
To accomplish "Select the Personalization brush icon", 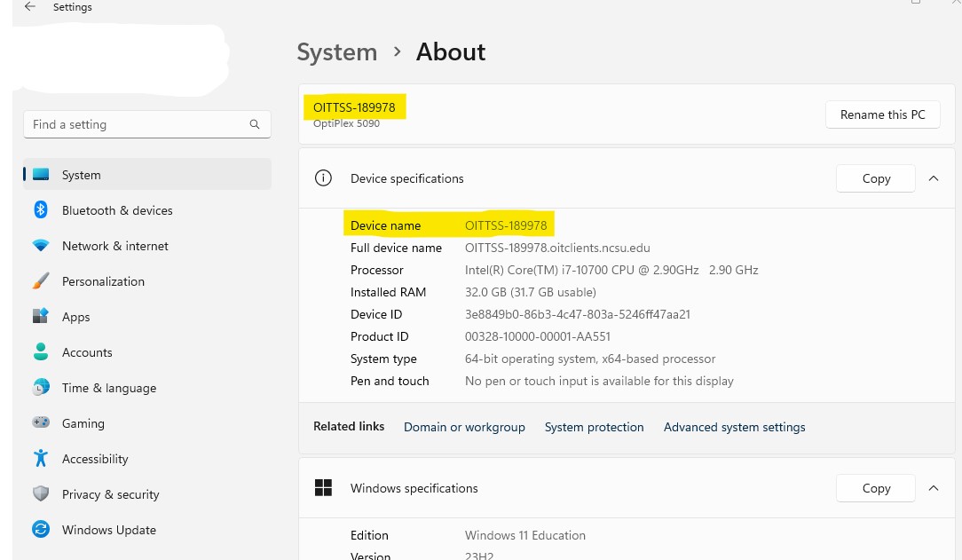I will point(41,281).
